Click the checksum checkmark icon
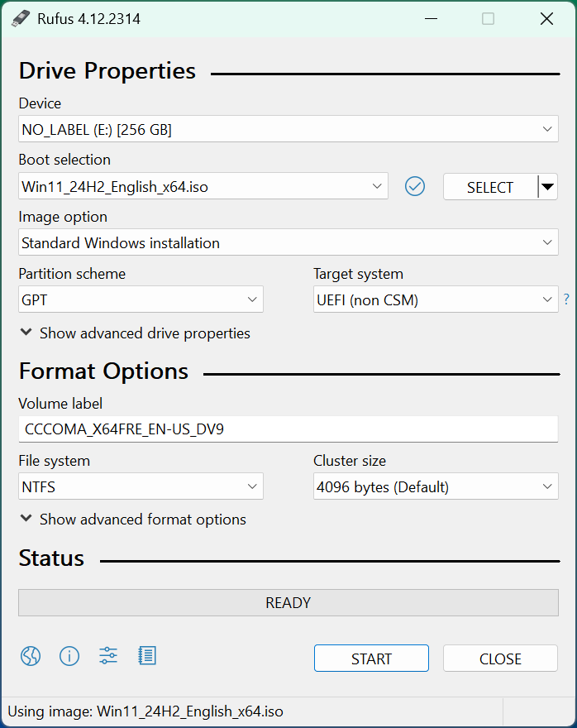This screenshot has height=728, width=577. click(415, 187)
